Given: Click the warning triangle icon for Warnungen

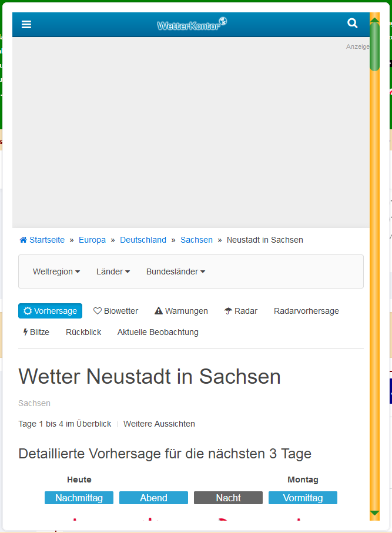Looking at the screenshot, I should (159, 311).
